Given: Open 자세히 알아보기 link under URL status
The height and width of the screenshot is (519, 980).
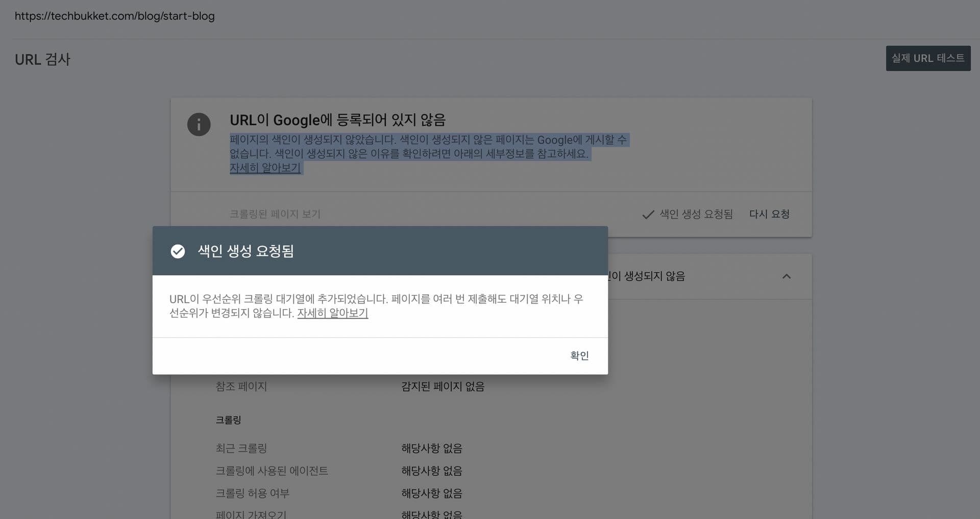Looking at the screenshot, I should pos(265,168).
